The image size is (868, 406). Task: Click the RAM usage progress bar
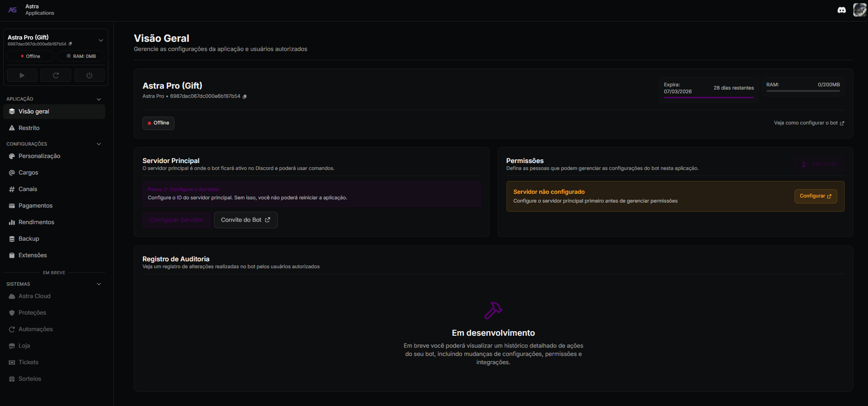803,91
